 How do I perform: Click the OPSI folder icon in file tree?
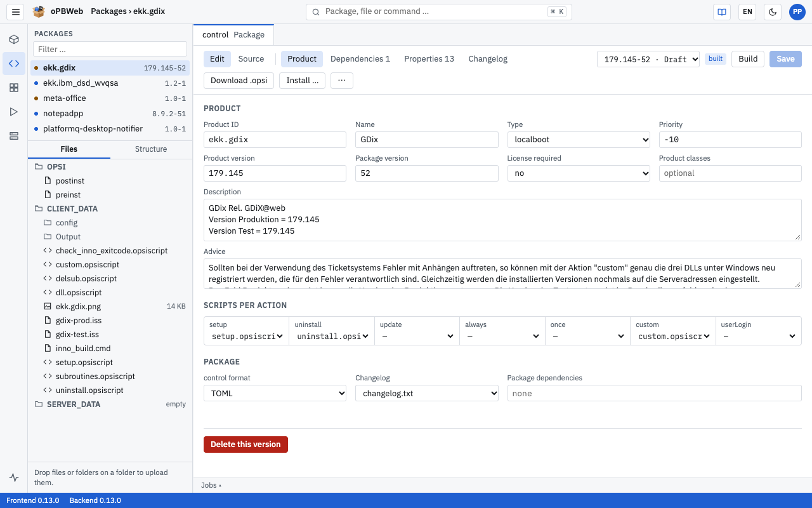tap(39, 167)
